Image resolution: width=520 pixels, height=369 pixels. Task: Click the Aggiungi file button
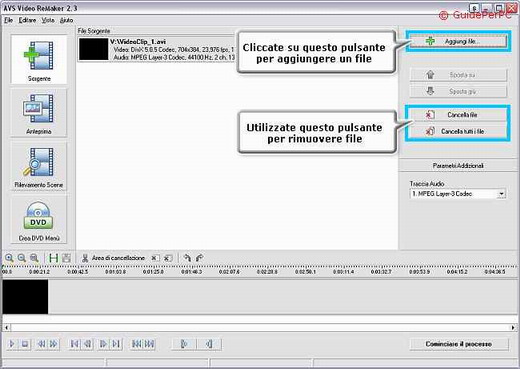(458, 41)
